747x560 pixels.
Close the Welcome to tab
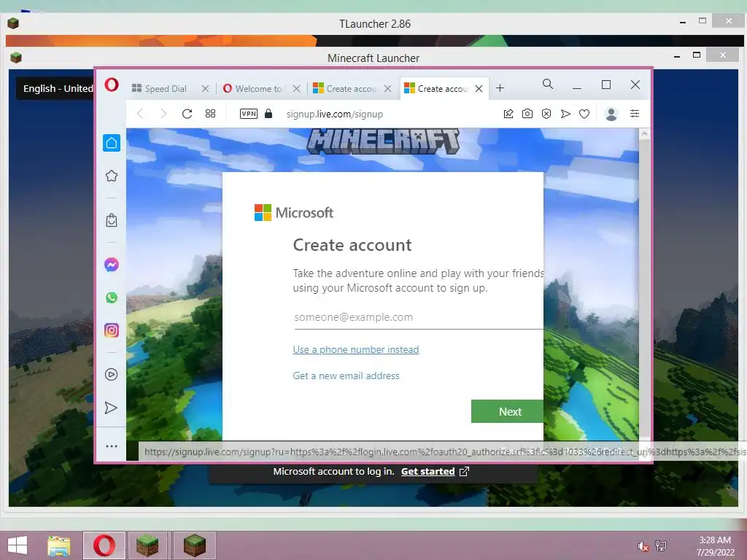tap(296, 88)
